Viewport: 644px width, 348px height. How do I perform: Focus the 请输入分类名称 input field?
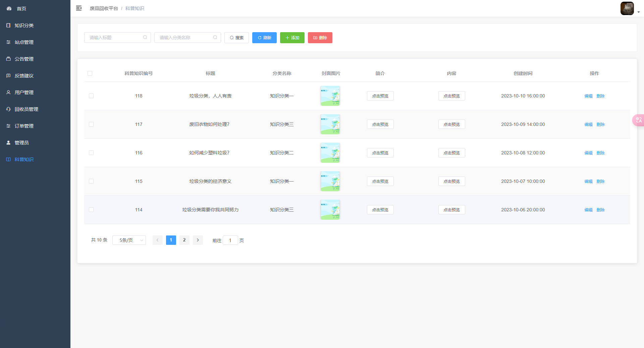click(x=187, y=38)
